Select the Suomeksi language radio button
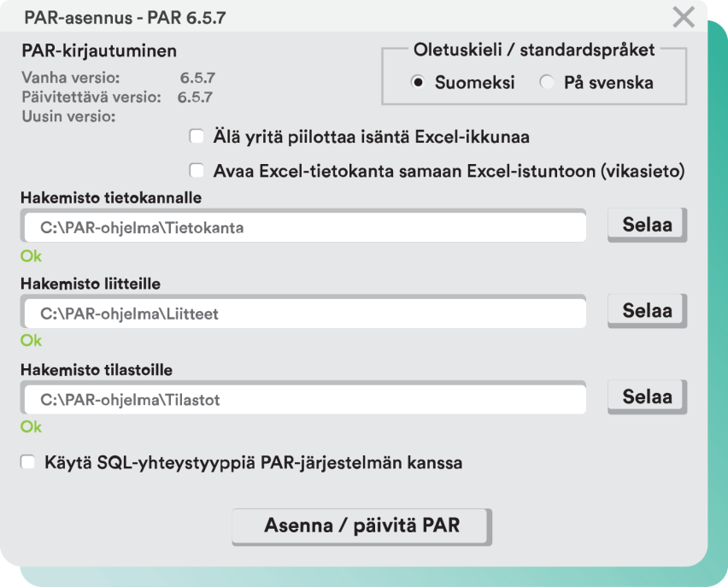The height and width of the screenshot is (587, 728). (x=418, y=82)
